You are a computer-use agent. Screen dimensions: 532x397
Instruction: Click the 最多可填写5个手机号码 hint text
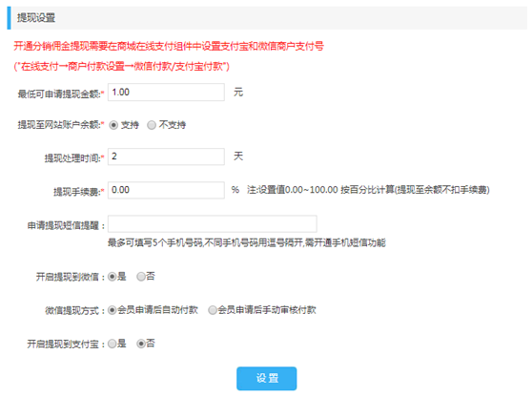click(247, 242)
